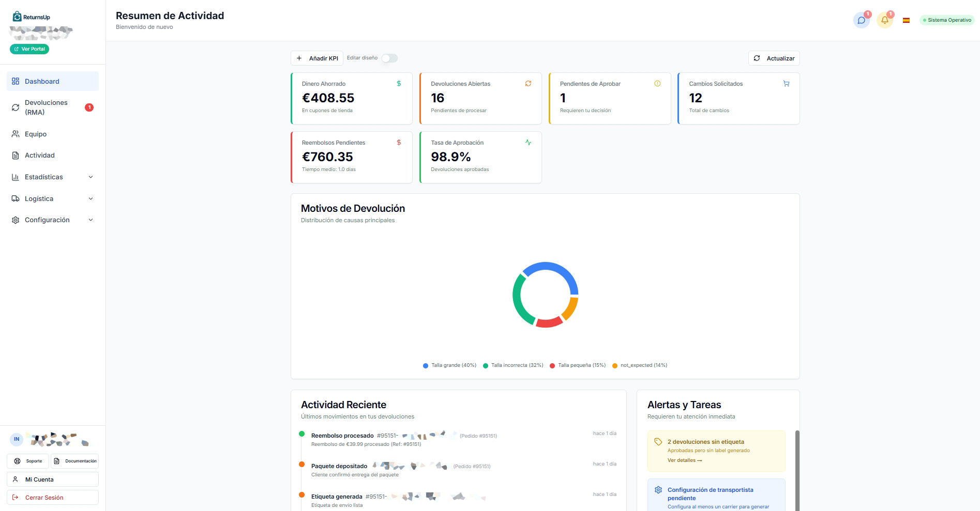Click the Alertas y Tareas scrollbar
This screenshot has height=511, width=980.
pos(797,470)
